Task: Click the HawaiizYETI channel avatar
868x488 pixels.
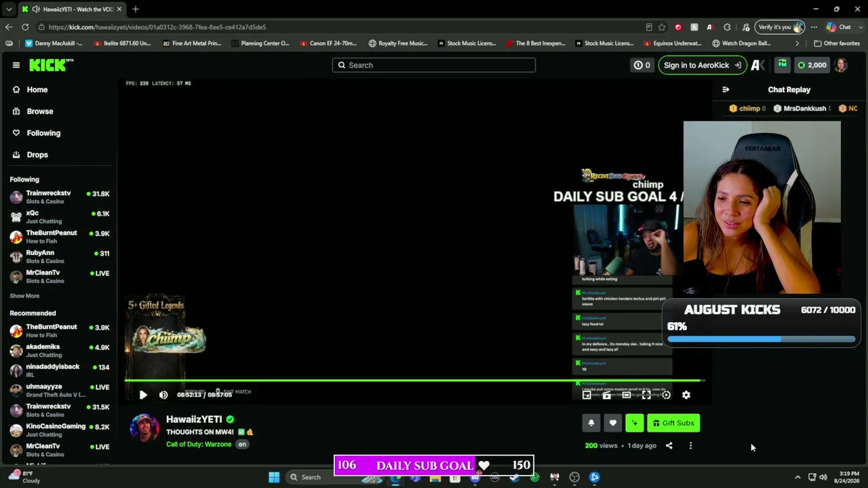Action: pos(144,428)
